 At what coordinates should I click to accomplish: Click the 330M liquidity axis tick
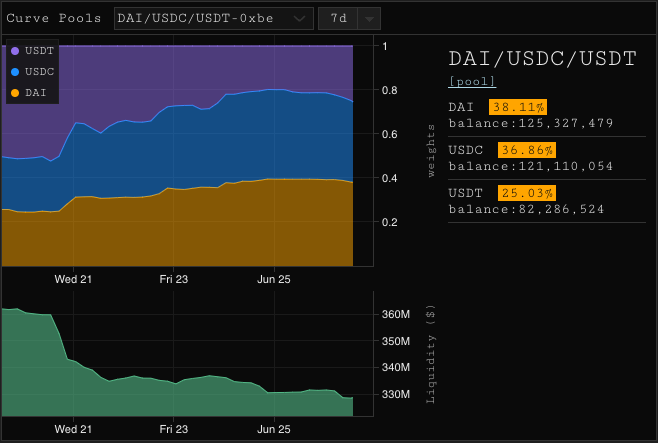click(395, 394)
